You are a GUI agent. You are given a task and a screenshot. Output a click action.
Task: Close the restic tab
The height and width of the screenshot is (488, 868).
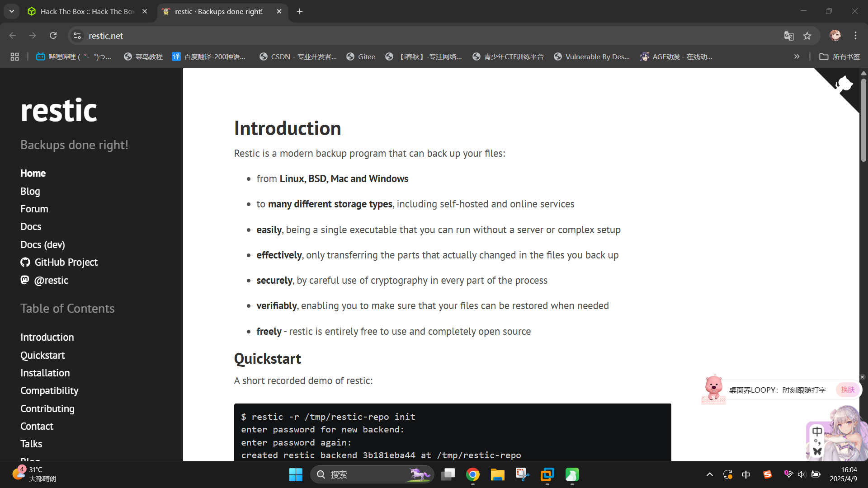click(279, 11)
